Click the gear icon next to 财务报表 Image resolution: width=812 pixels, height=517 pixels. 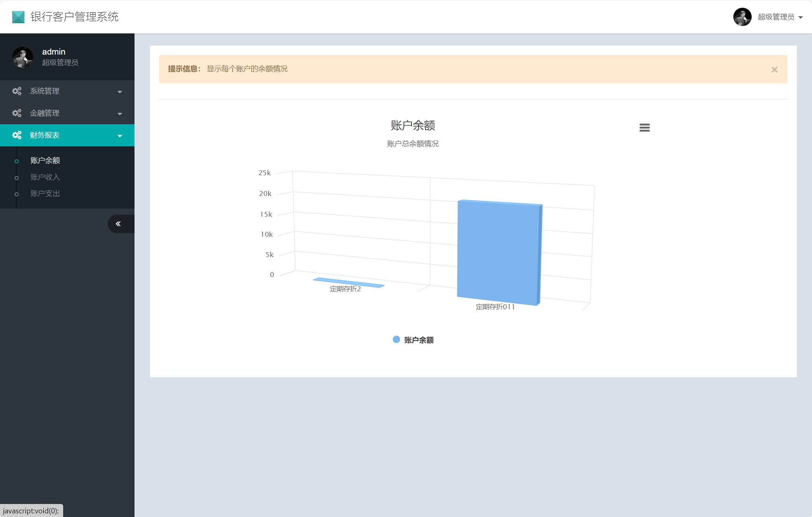click(x=17, y=135)
